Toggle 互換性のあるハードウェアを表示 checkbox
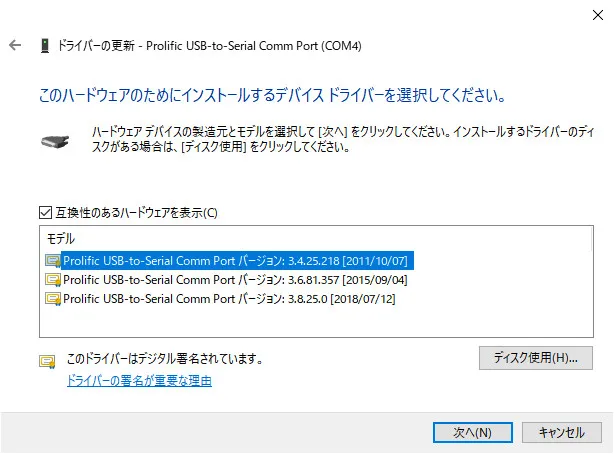The width and height of the screenshot is (614, 454). pos(45,213)
